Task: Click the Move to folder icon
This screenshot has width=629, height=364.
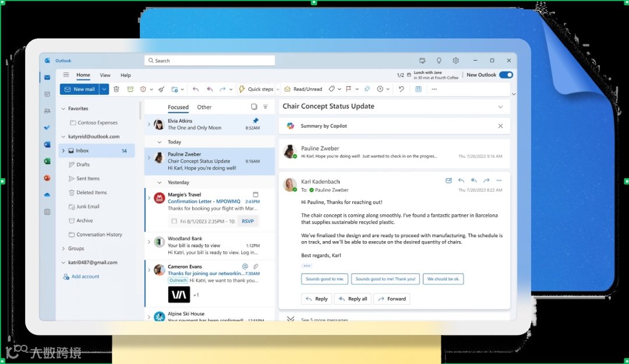Action: [x=175, y=89]
